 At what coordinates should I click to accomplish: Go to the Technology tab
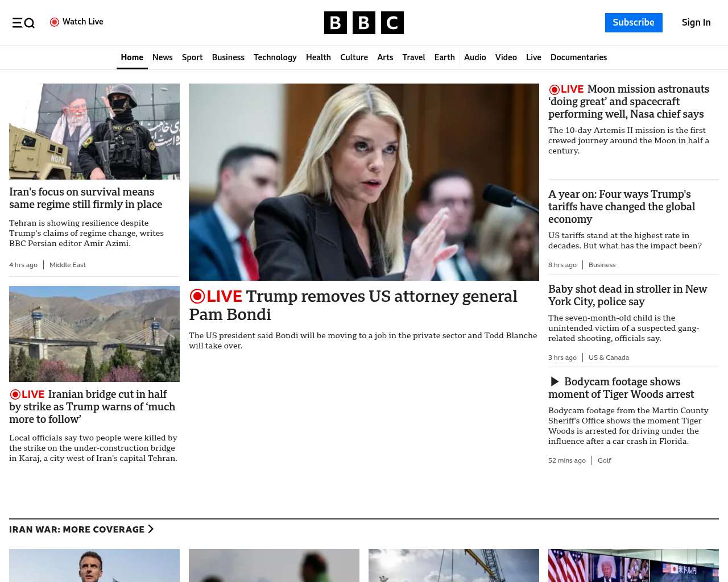click(x=275, y=57)
